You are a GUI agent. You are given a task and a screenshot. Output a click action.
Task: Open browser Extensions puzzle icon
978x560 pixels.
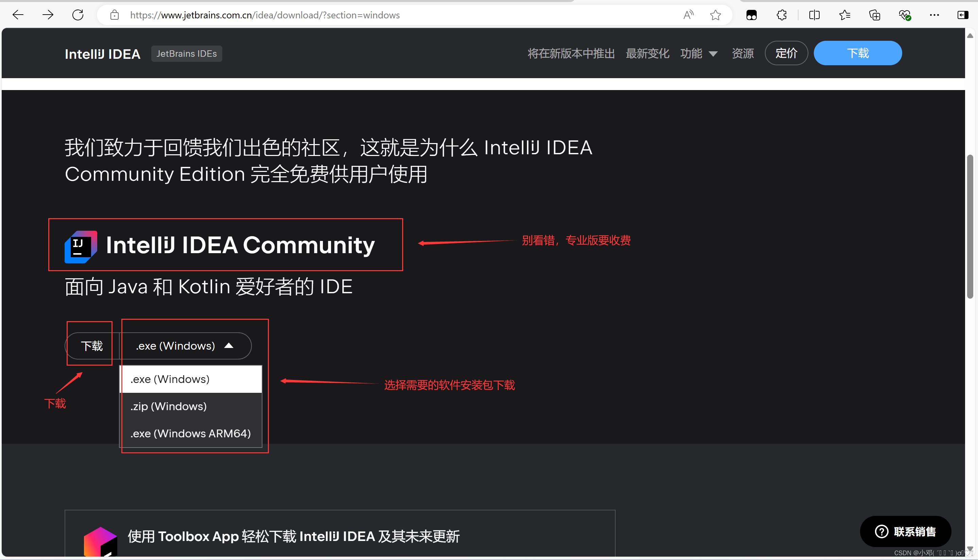coord(782,15)
